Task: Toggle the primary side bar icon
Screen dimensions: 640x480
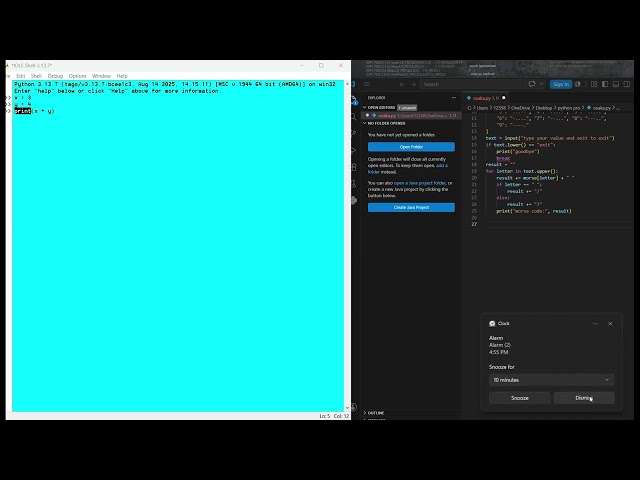Action: coord(605,84)
